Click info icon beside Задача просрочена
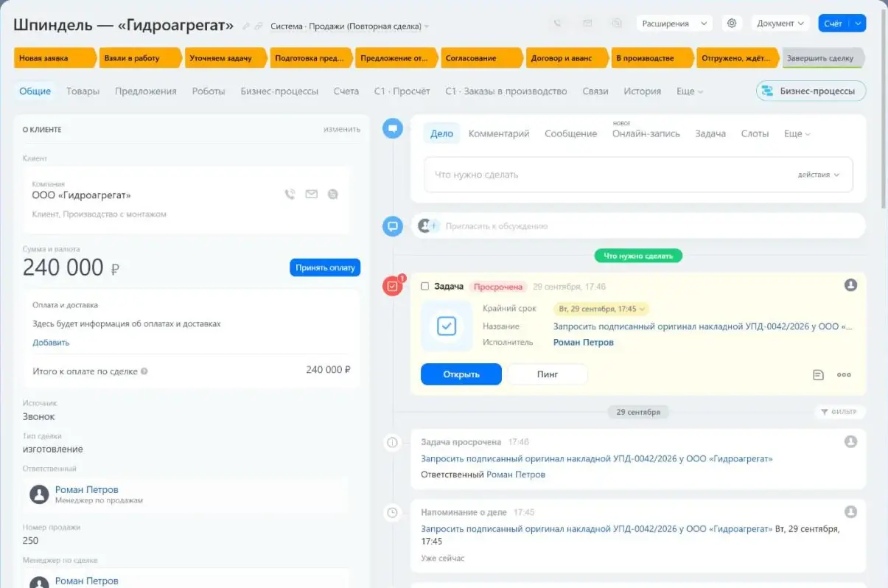This screenshot has width=888, height=588. 393,442
